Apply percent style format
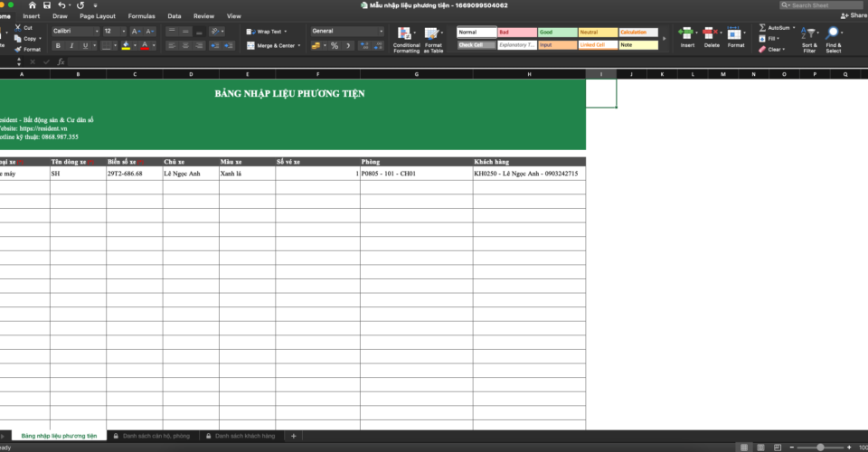The height and width of the screenshot is (452, 868). (x=335, y=45)
